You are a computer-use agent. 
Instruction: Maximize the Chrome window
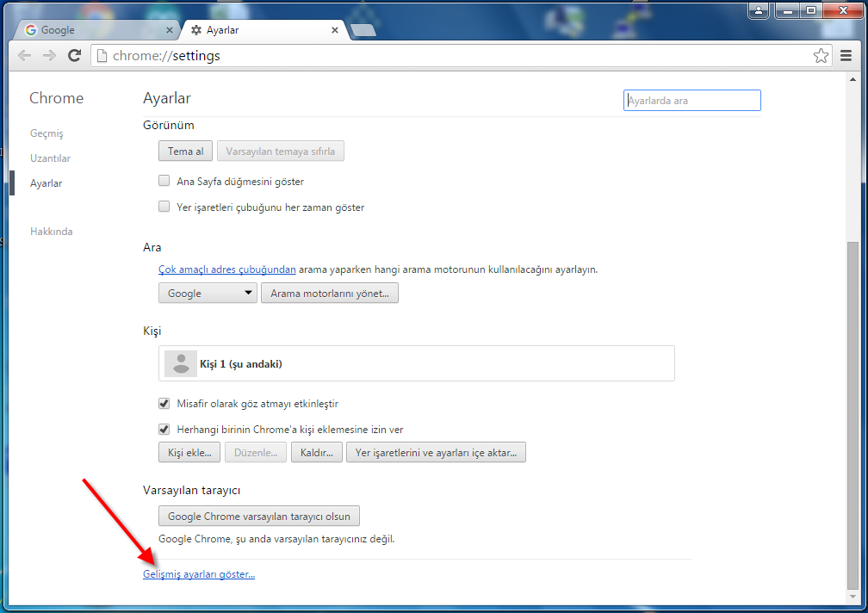(x=811, y=10)
